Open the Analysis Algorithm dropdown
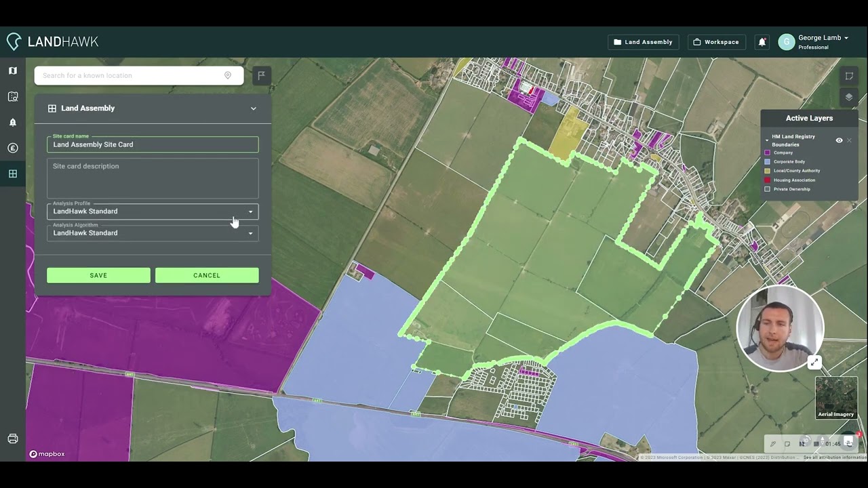 click(153, 232)
